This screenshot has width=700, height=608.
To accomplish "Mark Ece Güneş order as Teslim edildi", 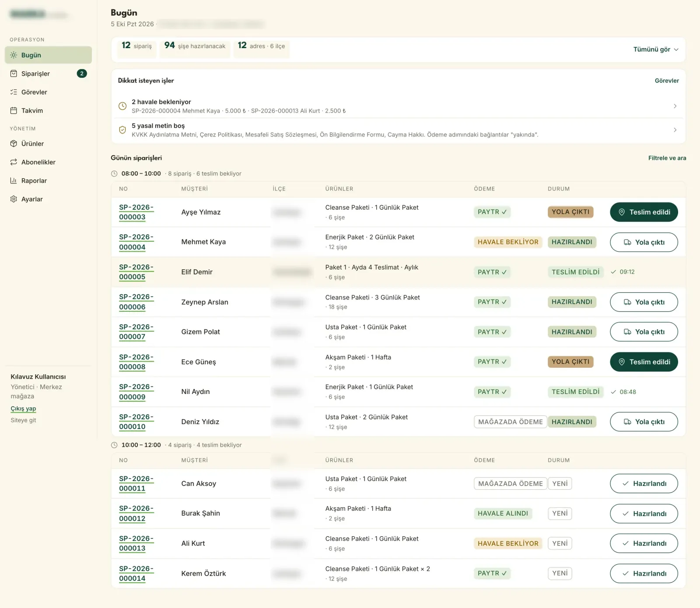I will pyautogui.click(x=644, y=362).
